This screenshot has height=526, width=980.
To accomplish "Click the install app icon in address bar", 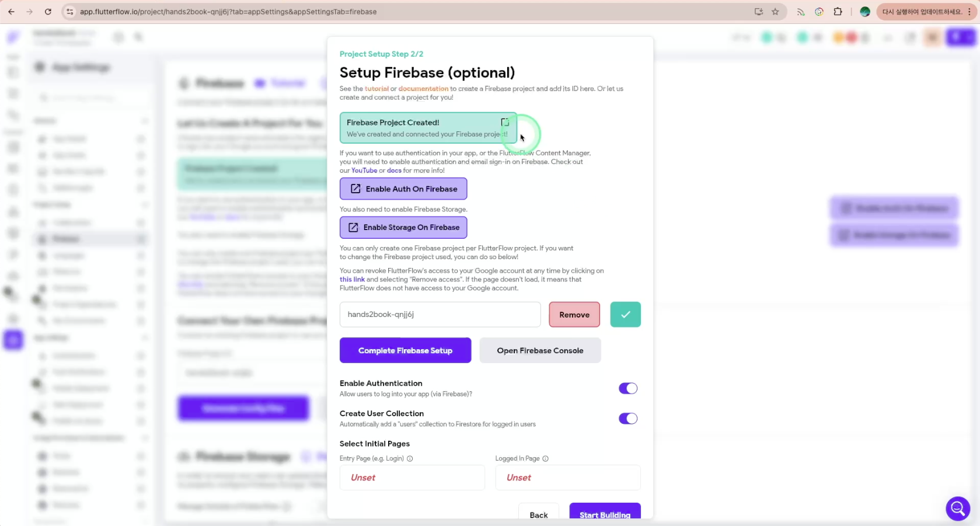I will click(x=759, y=12).
